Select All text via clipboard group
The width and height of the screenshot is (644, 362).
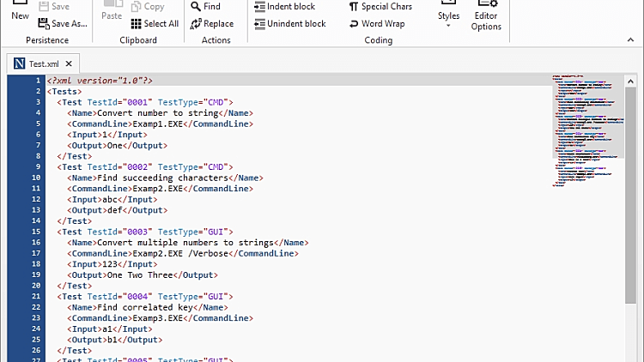(155, 24)
